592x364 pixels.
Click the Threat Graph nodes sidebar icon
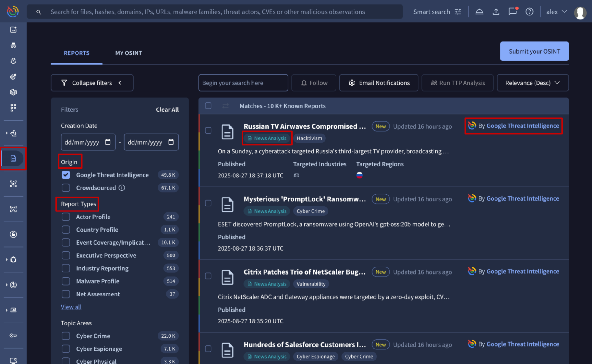point(13,184)
